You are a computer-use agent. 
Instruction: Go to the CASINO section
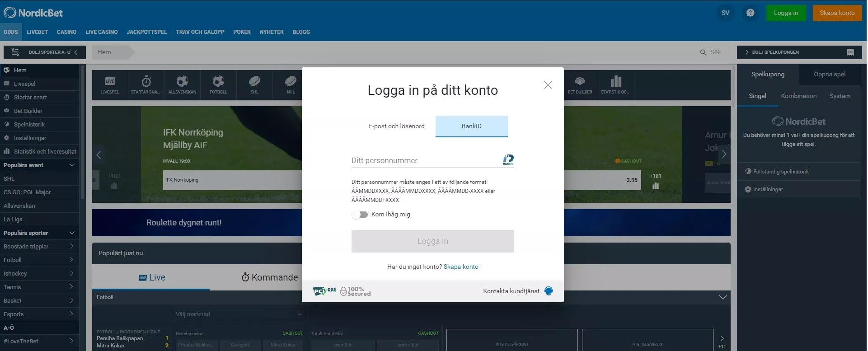point(66,32)
